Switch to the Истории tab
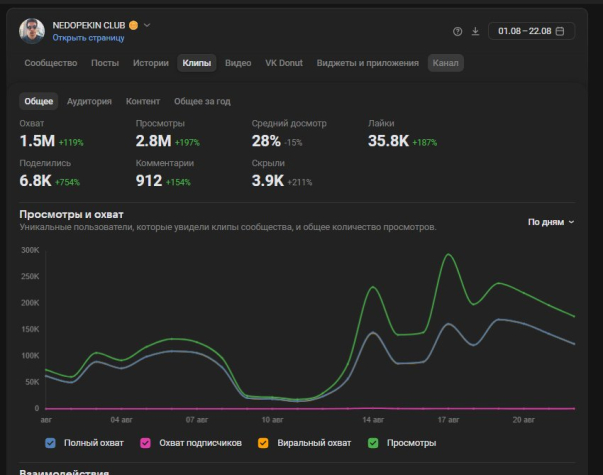The image size is (603, 475). point(151,63)
